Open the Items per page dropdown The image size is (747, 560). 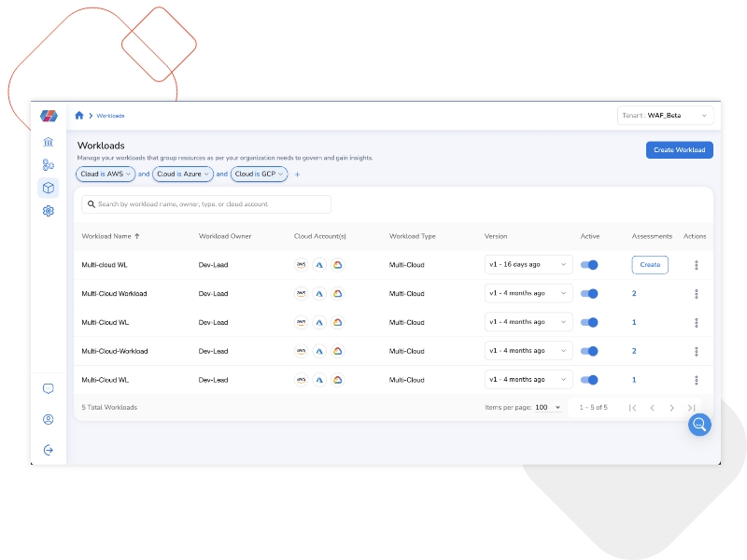pyautogui.click(x=548, y=408)
